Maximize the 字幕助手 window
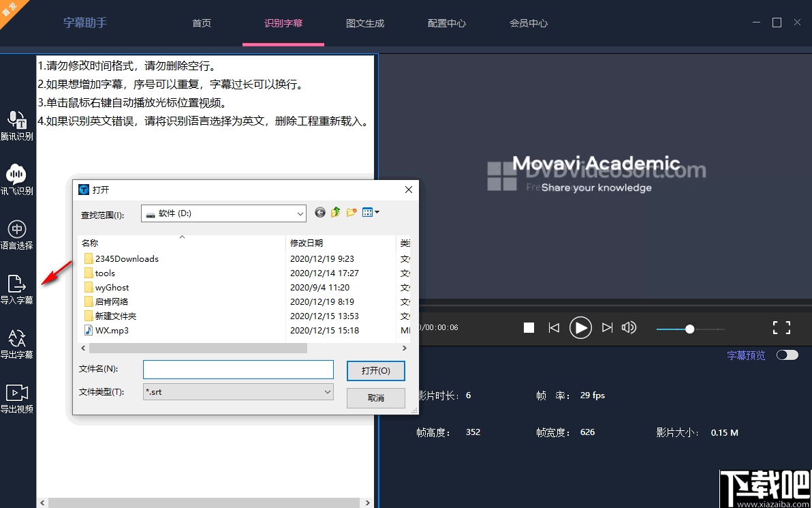The height and width of the screenshot is (508, 812). (x=777, y=23)
